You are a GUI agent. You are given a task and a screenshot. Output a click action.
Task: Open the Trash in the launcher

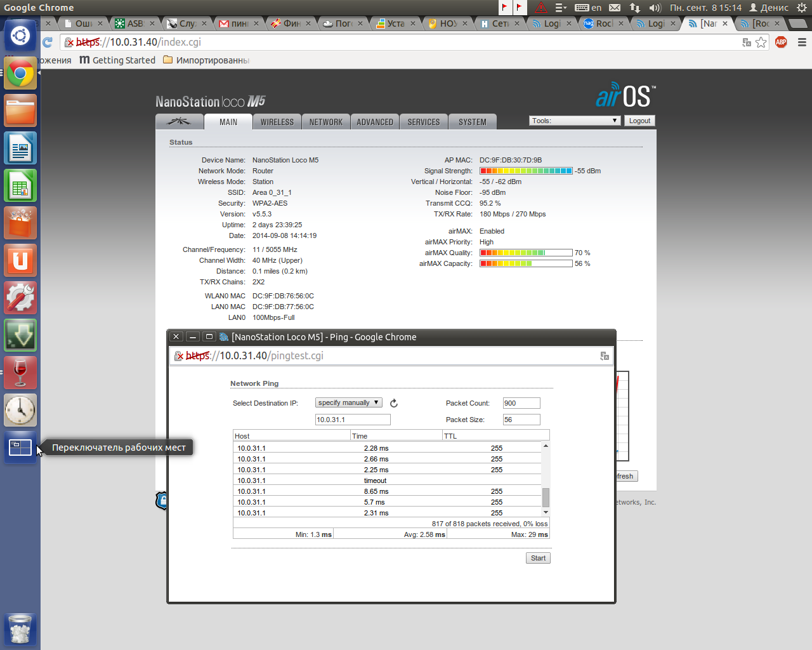pos(20,630)
